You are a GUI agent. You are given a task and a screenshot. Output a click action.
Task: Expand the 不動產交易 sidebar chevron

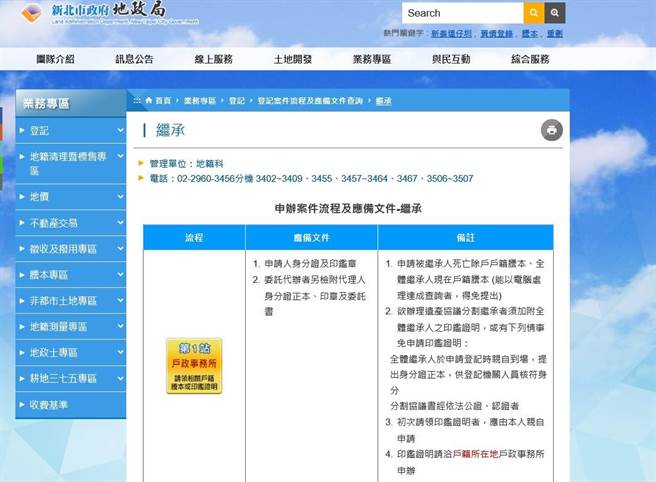[x=120, y=222]
